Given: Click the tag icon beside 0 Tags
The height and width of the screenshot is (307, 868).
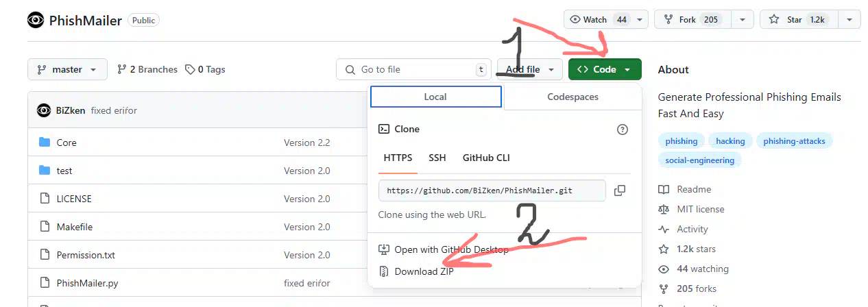Looking at the screenshot, I should coord(190,69).
